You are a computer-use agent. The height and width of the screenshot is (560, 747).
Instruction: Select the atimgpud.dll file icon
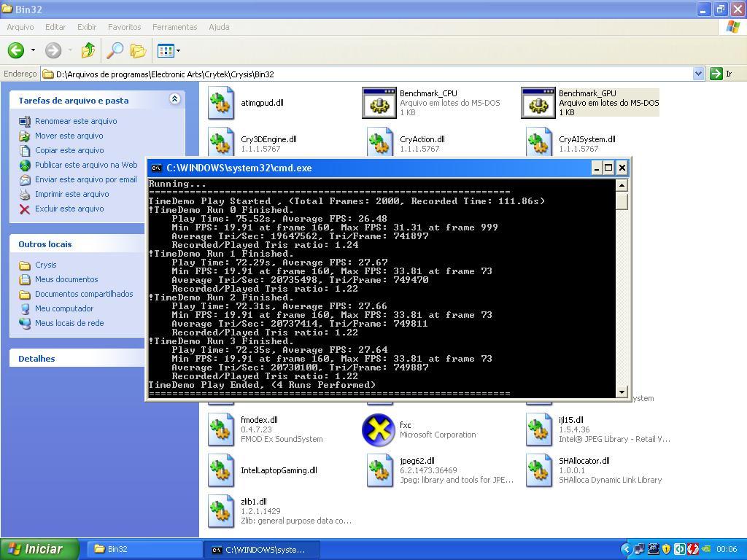coord(221,102)
